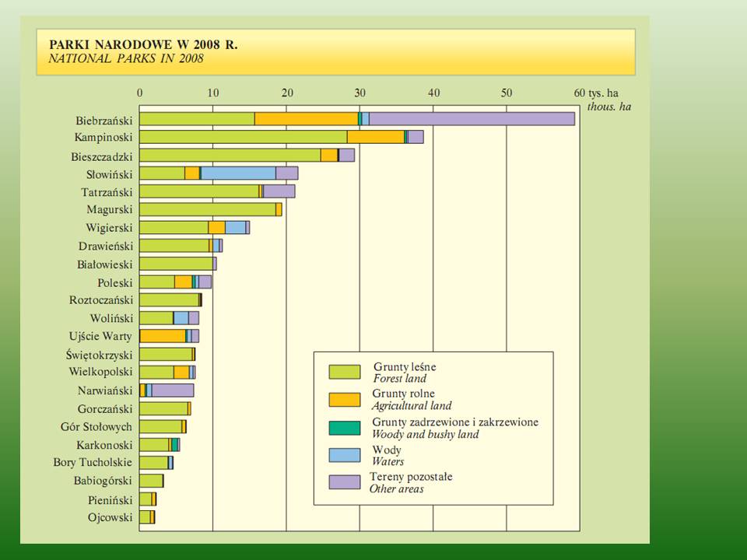Viewport: 747px width, 560px height.
Task: Select the green Magurski forest bar
Action: pos(208,209)
